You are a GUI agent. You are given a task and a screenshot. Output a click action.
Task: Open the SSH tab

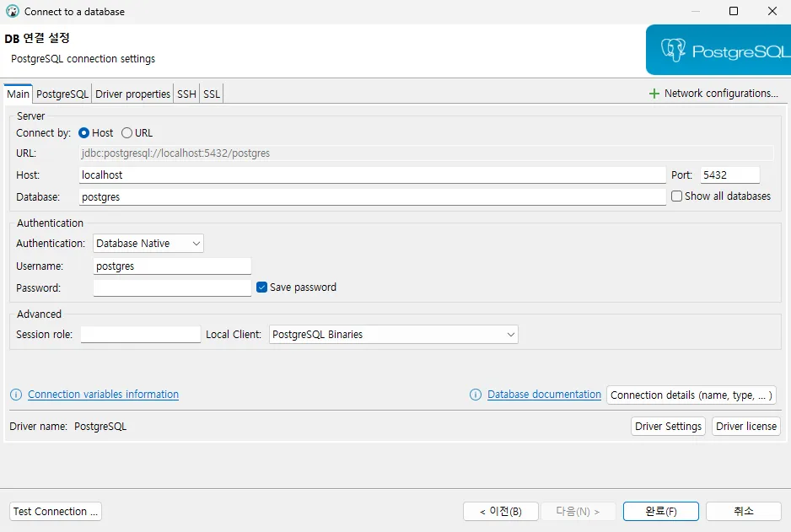(186, 94)
